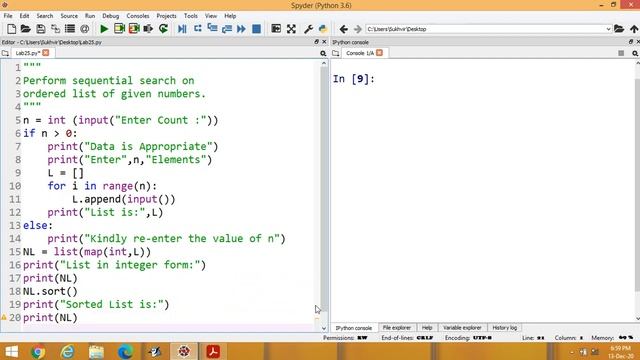
Task: Browse console tabs folder icon
Action: tap(336, 53)
